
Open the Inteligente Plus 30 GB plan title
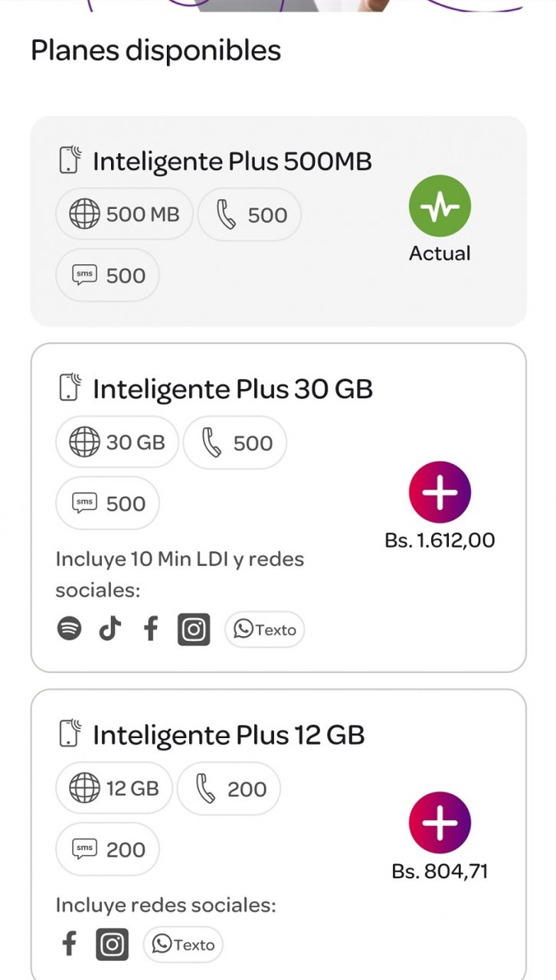(232, 389)
